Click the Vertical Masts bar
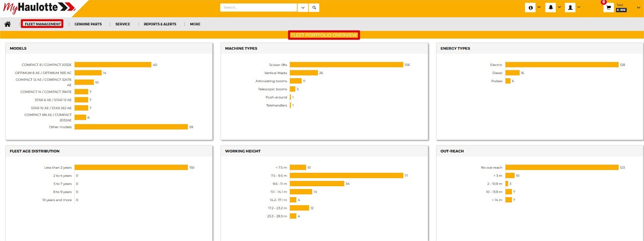This screenshot has width=644, height=241. click(304, 73)
